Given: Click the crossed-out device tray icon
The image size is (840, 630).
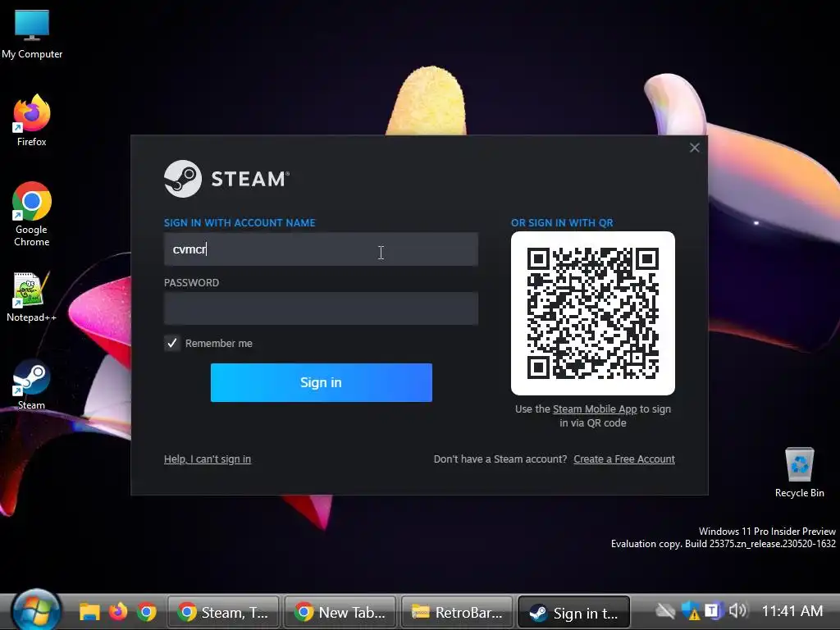Looking at the screenshot, I should tap(665, 610).
